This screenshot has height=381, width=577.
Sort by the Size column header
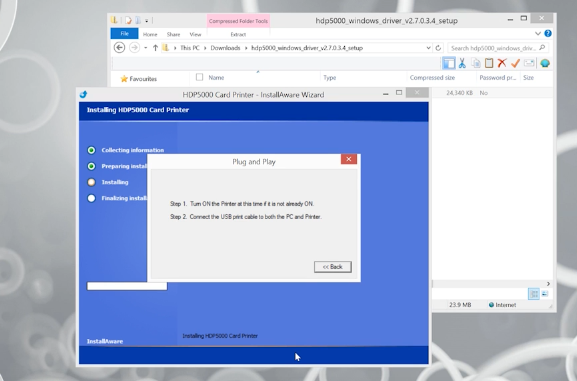(528, 77)
